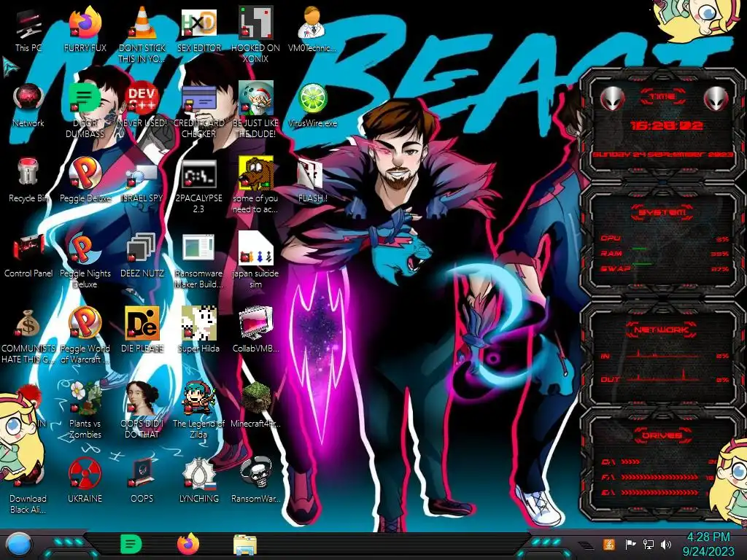Select the DI FOR DUMBASS green icon
747x560 pixels.
pos(85,111)
